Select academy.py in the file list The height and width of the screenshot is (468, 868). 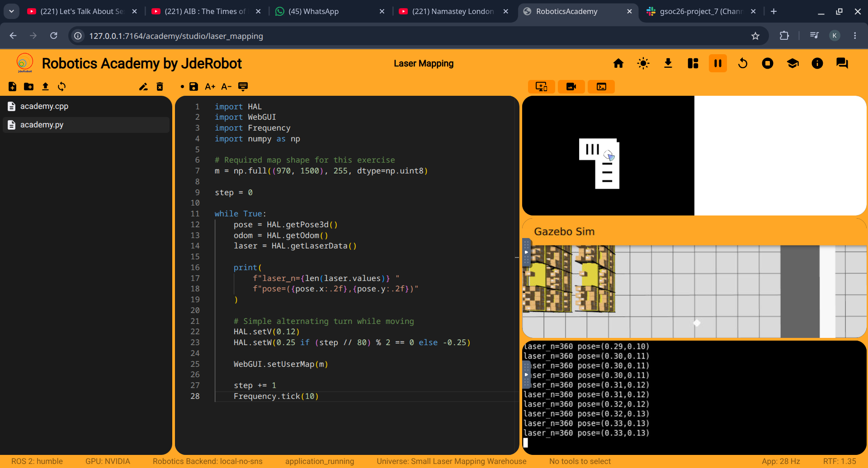pyautogui.click(x=86, y=125)
